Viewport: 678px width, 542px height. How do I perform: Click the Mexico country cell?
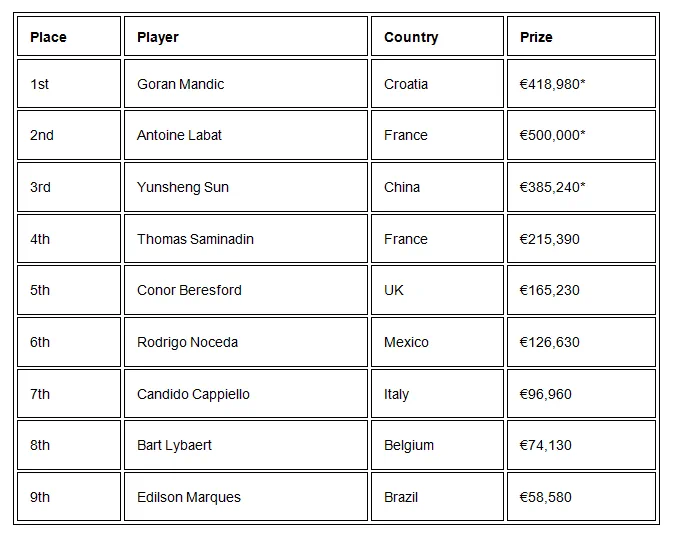[x=406, y=342]
